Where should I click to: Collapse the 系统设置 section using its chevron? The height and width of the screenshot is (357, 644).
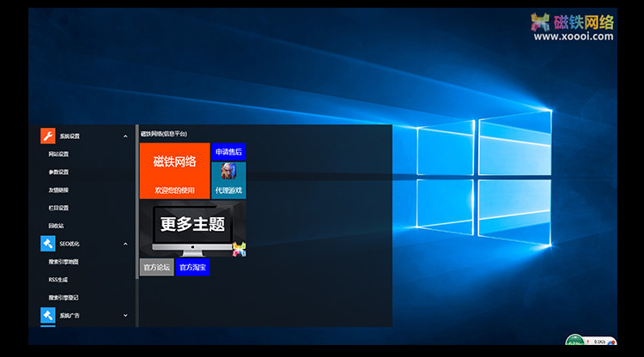click(x=125, y=136)
